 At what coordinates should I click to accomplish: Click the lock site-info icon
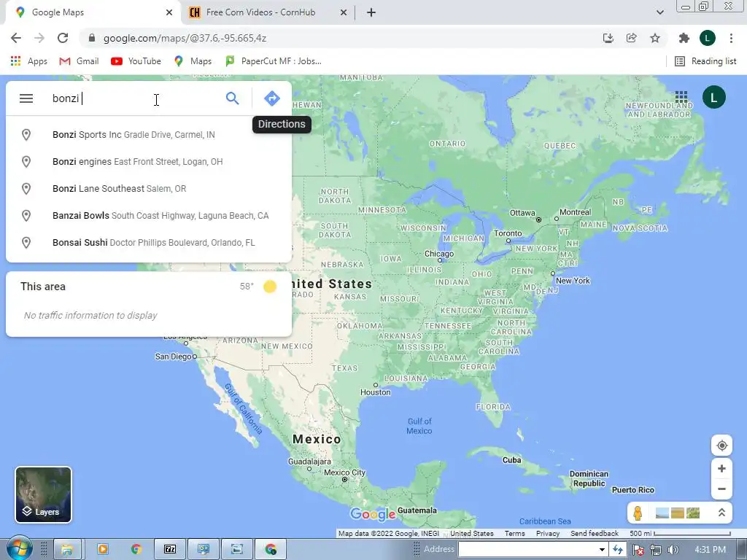(x=92, y=38)
